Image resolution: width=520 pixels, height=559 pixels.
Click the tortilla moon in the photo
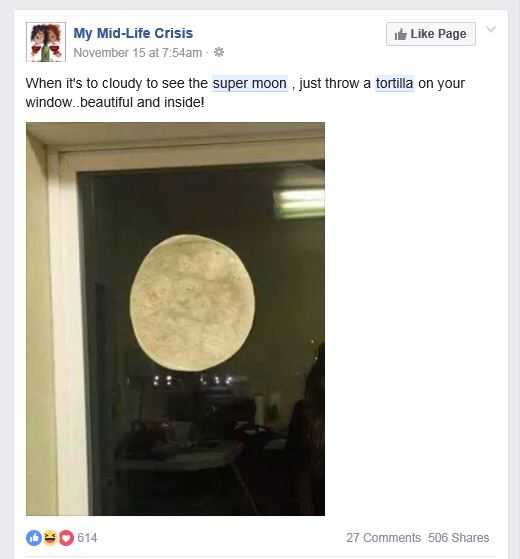[x=192, y=303]
